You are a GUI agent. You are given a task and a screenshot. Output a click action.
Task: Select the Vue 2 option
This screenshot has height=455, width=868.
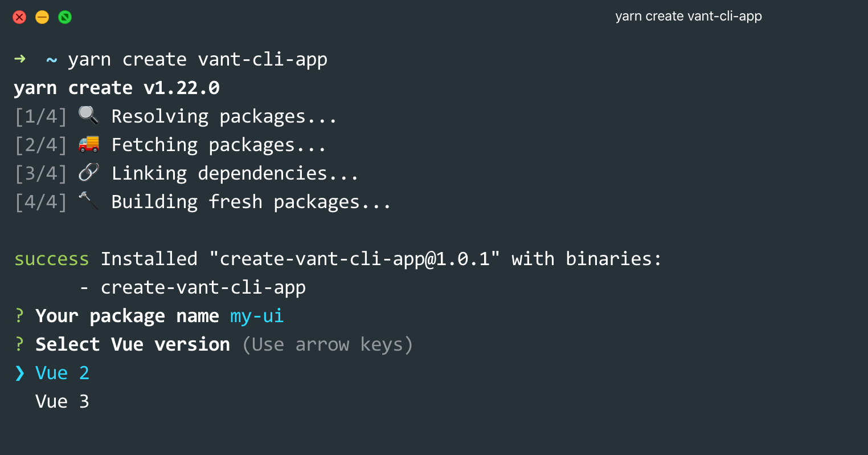pos(62,373)
